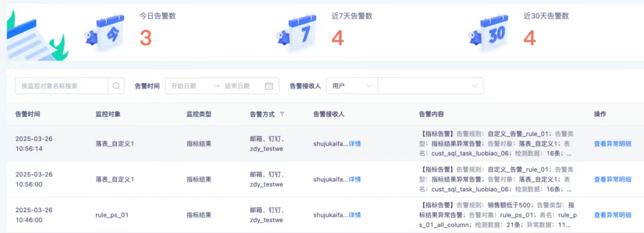Viewport: 644px width, 233px height.
Task: Click the 告警时间 column header
Action: (27, 114)
